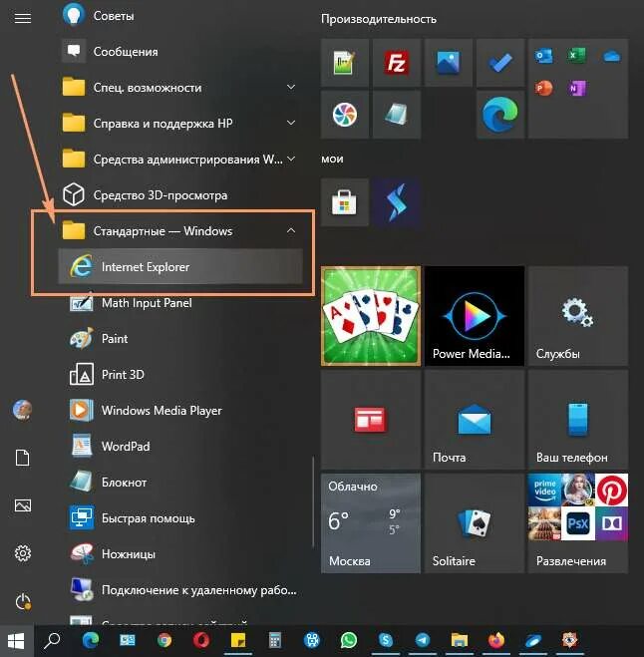Open Settings gear in Start sidebar
Screen dimensions: 644x657
coord(23,553)
